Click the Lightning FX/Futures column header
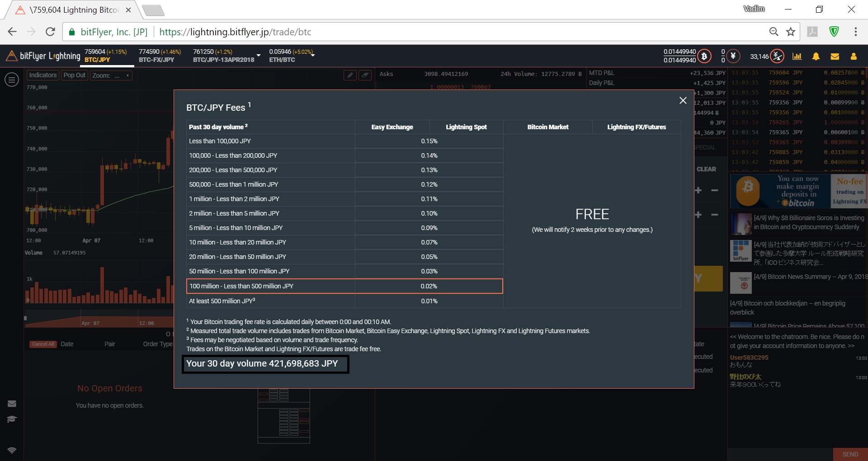This screenshot has width=868, height=461. [637, 127]
